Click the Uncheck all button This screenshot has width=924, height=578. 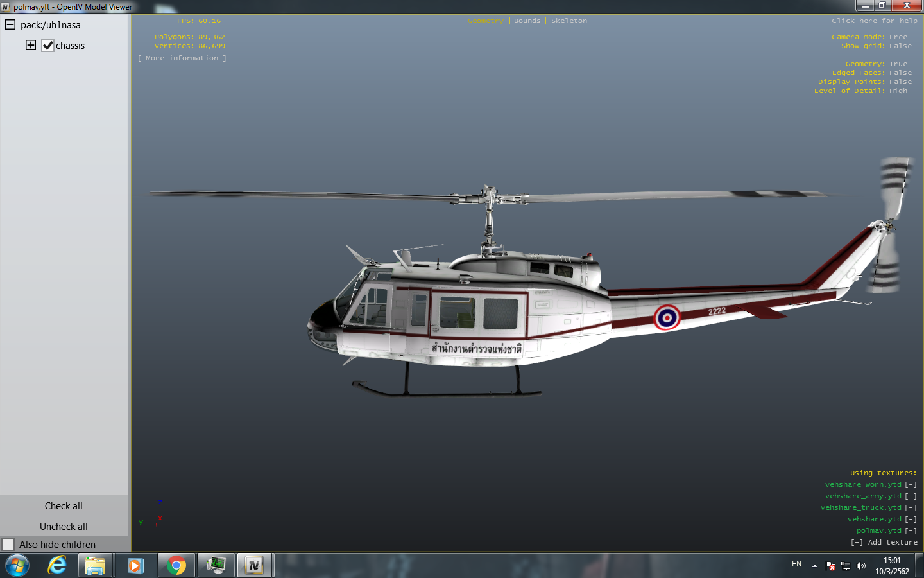pyautogui.click(x=64, y=527)
